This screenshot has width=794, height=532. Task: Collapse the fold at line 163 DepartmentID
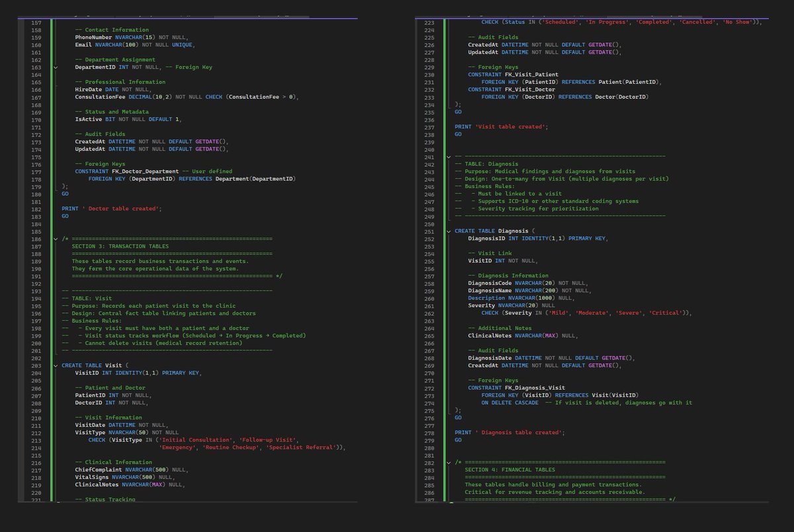pyautogui.click(x=56, y=67)
